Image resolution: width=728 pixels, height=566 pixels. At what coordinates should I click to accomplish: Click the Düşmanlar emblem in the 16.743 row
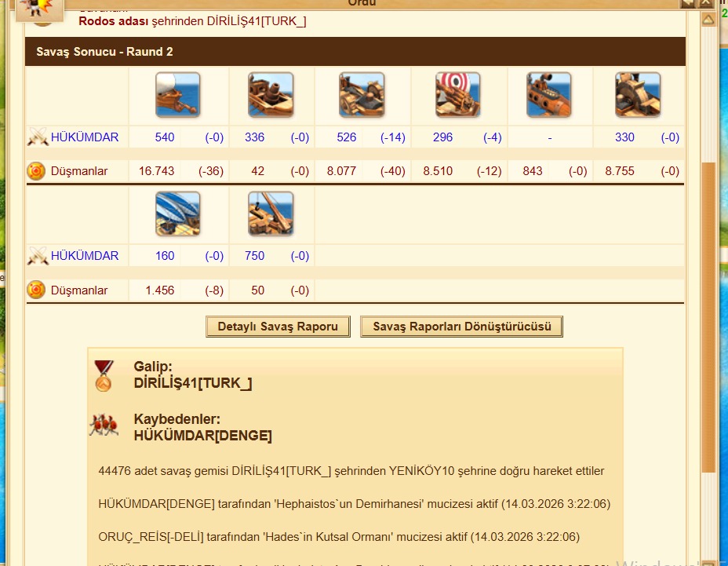(x=36, y=171)
